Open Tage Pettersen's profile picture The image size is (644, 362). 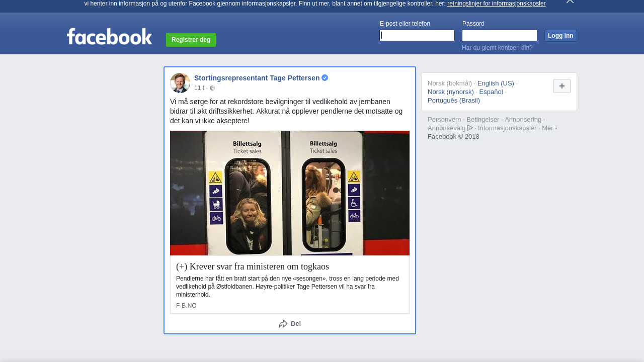click(x=180, y=83)
